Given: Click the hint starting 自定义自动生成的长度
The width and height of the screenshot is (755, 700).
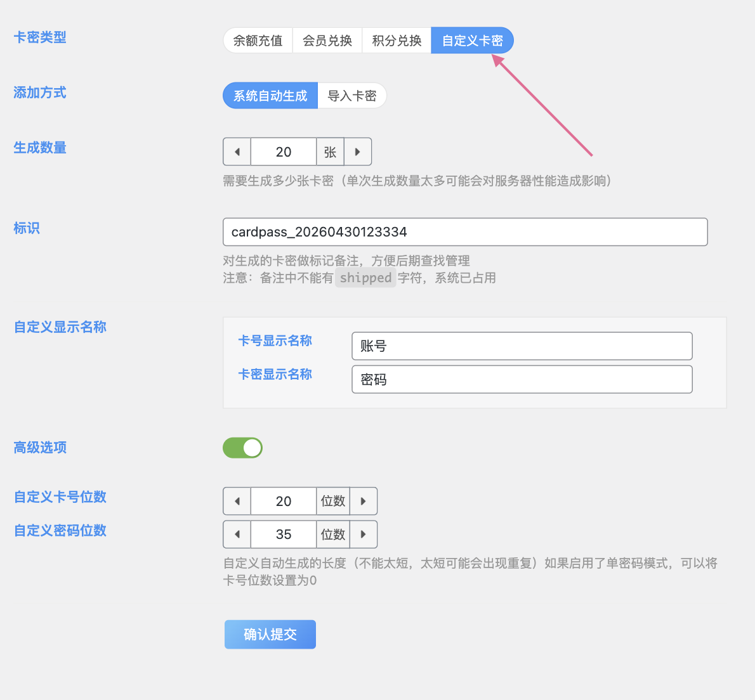Looking at the screenshot, I should point(470,571).
